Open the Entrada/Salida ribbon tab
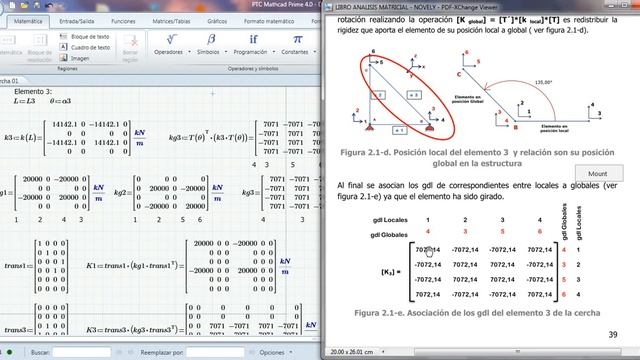The width and height of the screenshot is (640, 360). pos(77,21)
